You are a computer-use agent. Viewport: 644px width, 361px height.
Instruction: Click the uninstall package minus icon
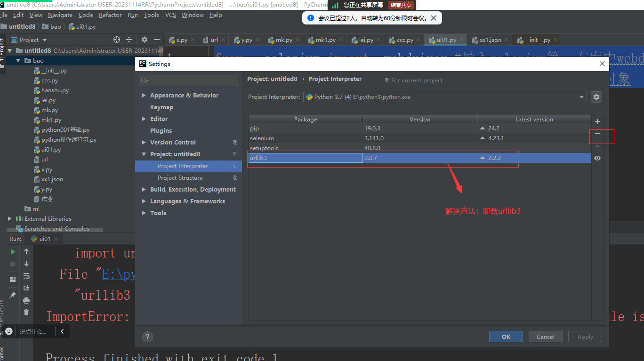click(x=597, y=134)
